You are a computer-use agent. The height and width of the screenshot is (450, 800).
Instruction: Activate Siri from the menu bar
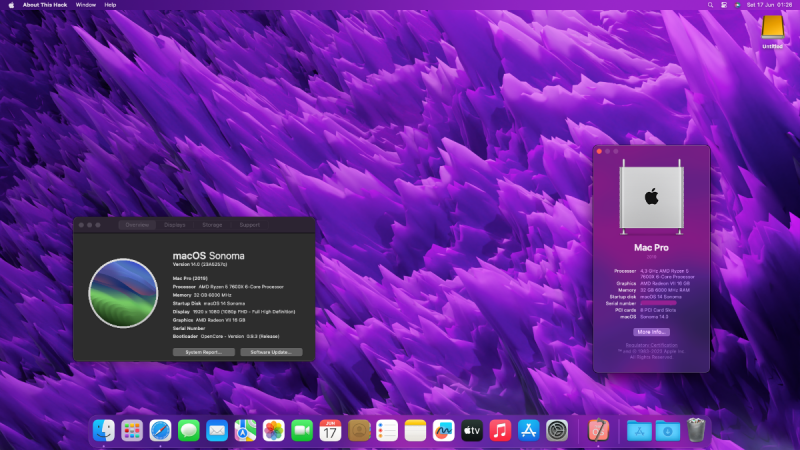737,5
